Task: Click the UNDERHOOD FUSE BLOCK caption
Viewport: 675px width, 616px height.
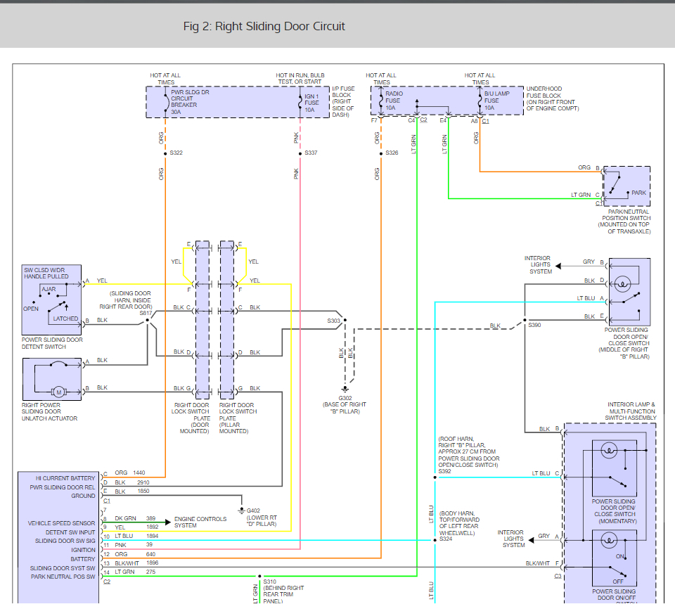Action: 553,98
